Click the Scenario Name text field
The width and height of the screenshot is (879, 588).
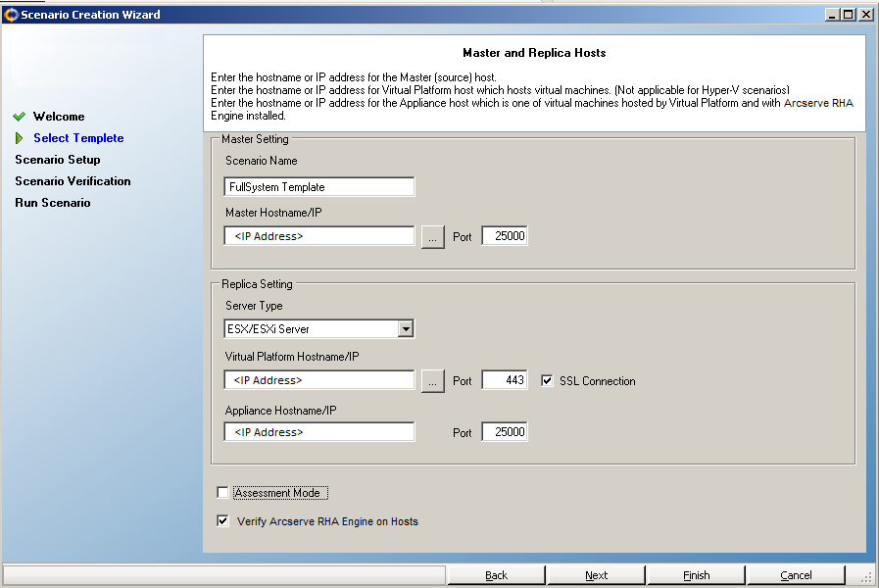319,186
